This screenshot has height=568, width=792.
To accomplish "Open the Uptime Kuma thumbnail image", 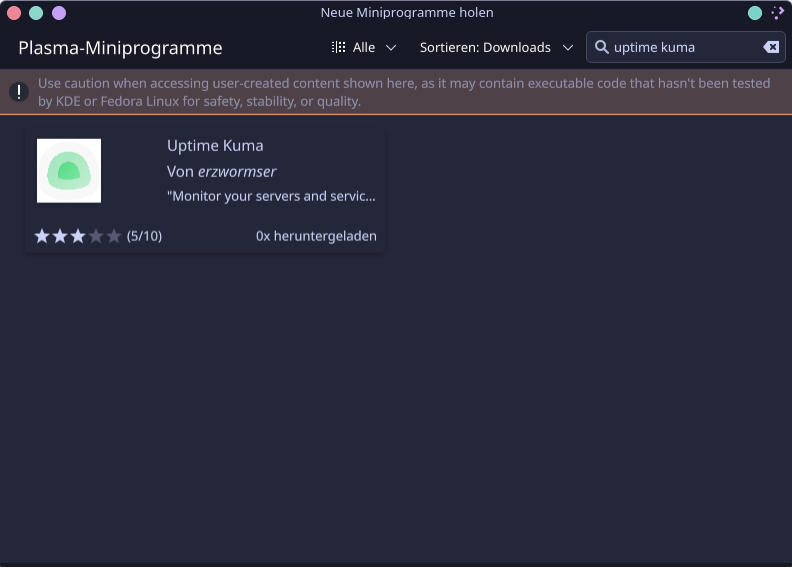I will pos(69,171).
